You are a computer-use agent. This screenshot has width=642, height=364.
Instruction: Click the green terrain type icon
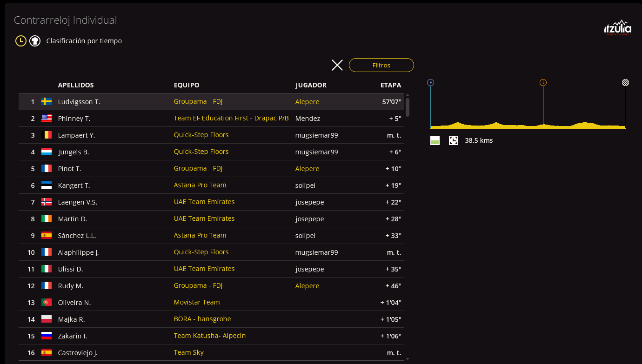tap(435, 140)
